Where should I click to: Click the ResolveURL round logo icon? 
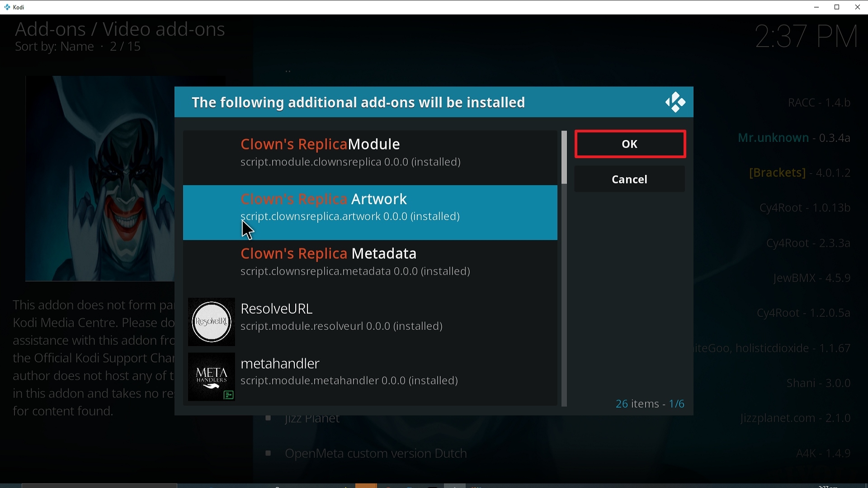(x=211, y=322)
